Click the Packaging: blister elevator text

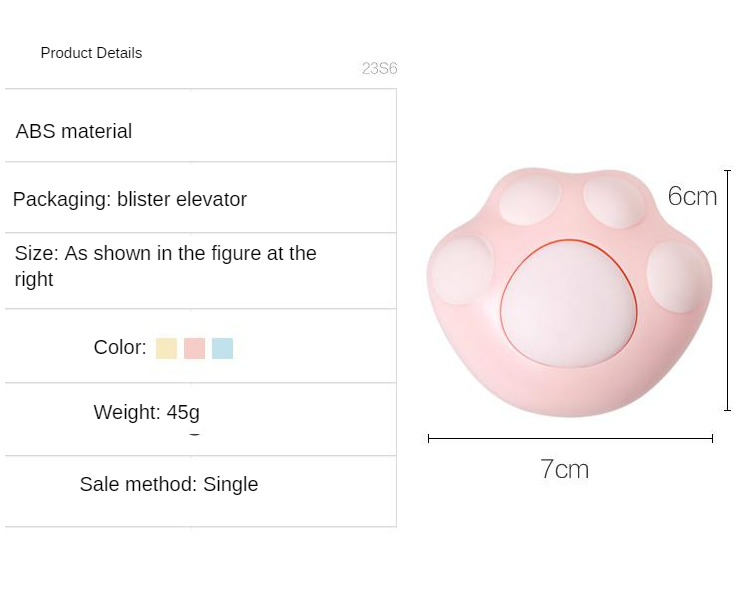130,199
